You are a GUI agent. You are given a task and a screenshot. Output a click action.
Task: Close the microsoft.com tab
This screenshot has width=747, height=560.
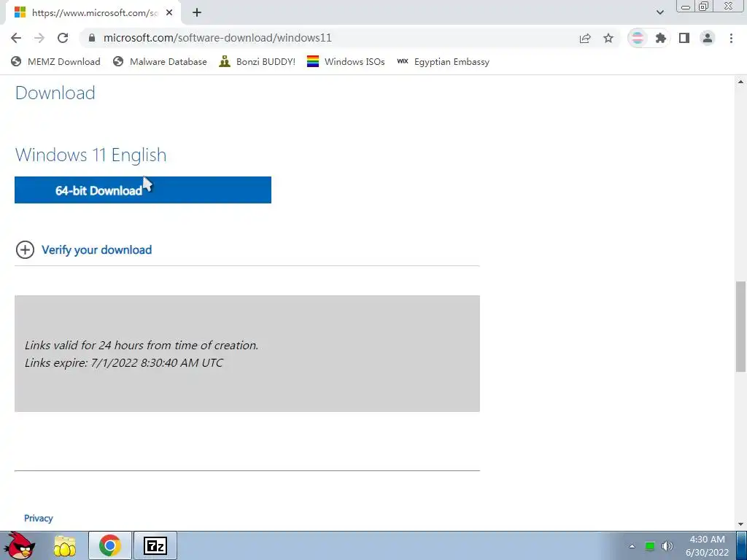[x=169, y=13]
